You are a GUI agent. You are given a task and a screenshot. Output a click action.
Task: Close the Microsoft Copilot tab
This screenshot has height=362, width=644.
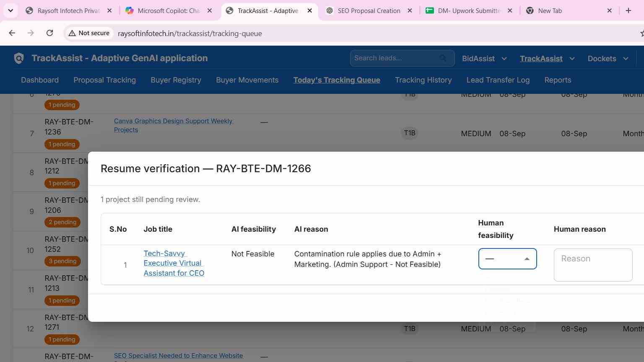pyautogui.click(x=210, y=10)
